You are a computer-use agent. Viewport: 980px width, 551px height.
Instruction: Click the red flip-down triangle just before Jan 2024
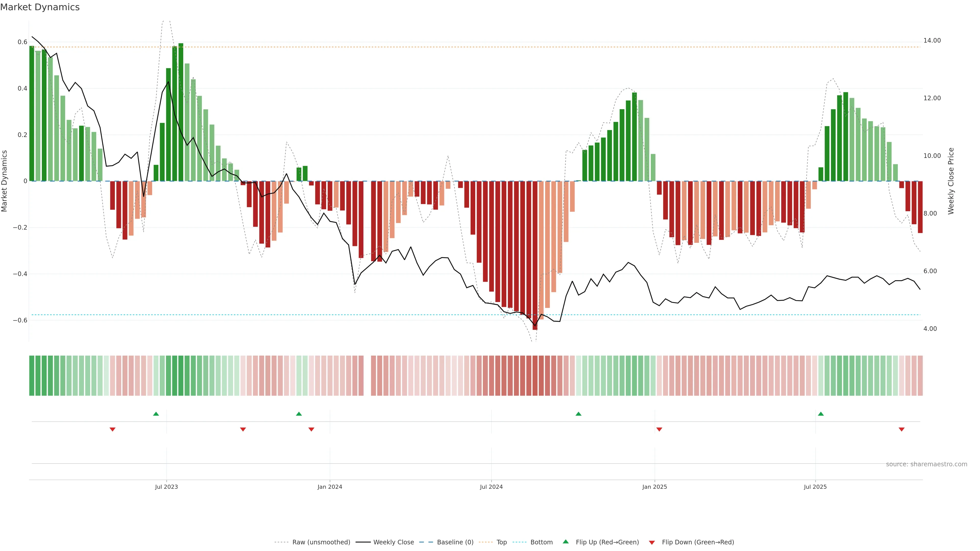[x=311, y=429]
